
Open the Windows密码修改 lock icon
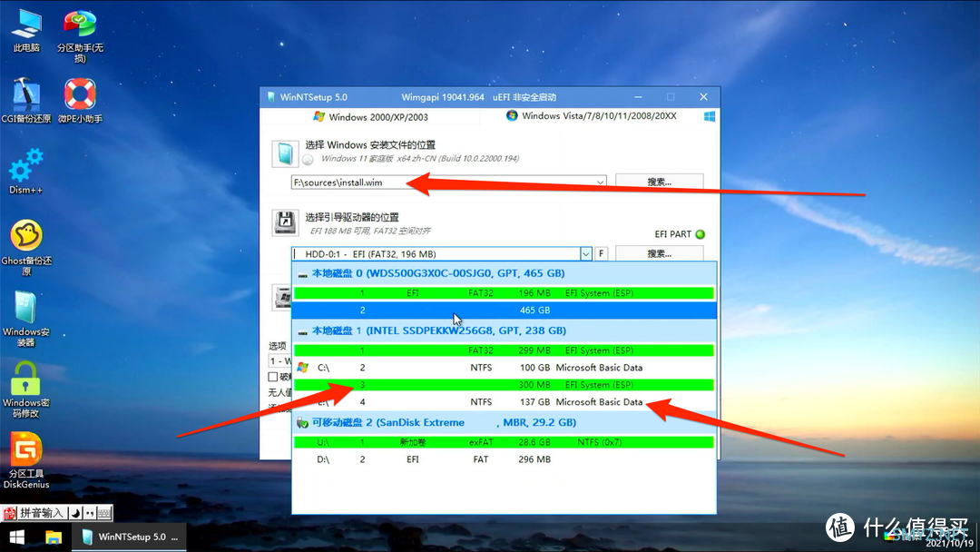(26, 389)
